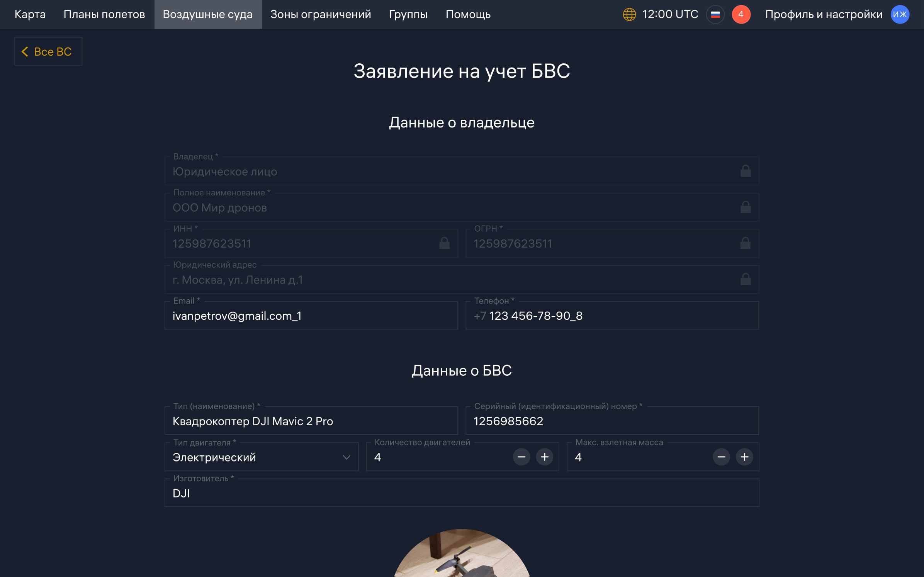The width and height of the screenshot is (924, 577).
Task: Open the Планы полетов tab
Action: coord(104,15)
